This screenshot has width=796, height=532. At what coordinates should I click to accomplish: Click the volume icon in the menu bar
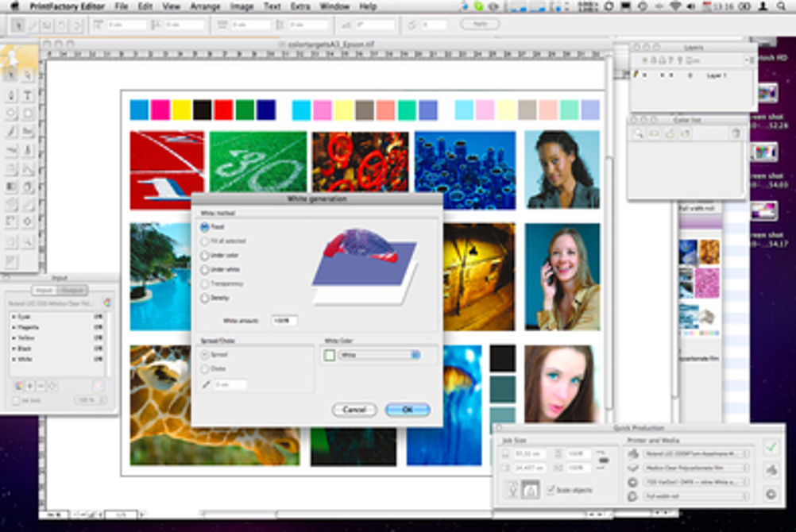(690, 6)
